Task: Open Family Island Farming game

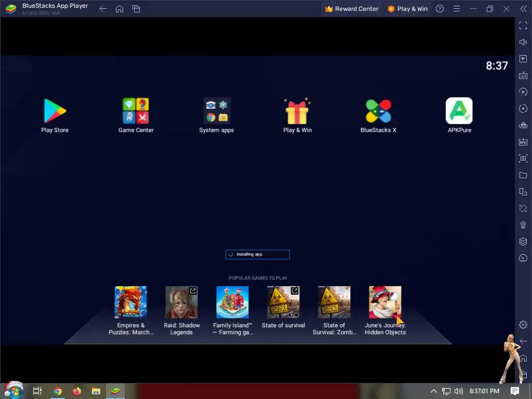Action: coord(232,311)
